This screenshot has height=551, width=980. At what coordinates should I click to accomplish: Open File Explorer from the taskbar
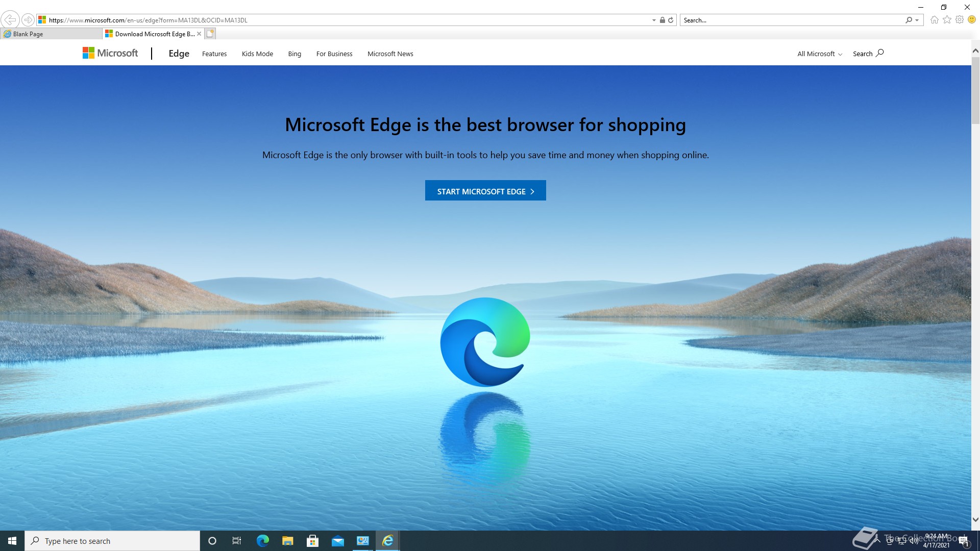tap(287, 541)
